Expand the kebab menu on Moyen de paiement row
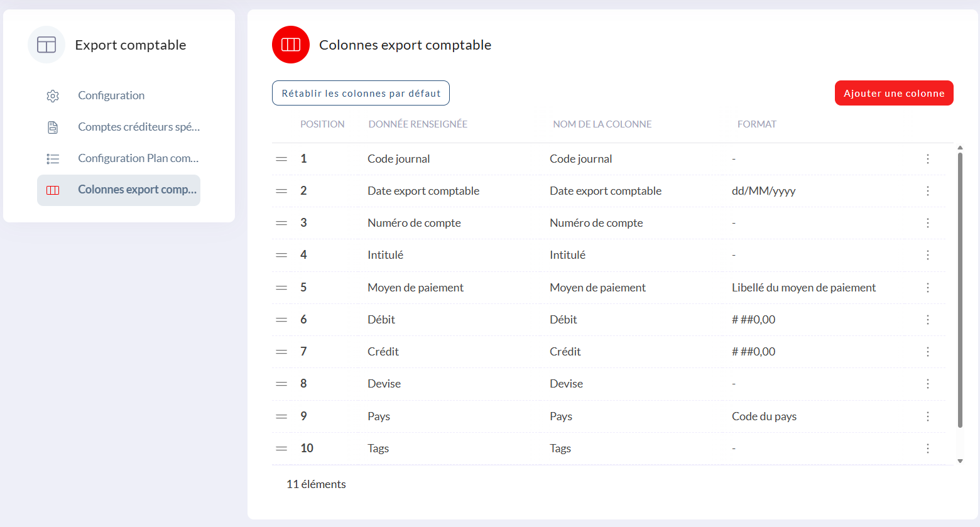The width and height of the screenshot is (980, 527). coord(927,288)
